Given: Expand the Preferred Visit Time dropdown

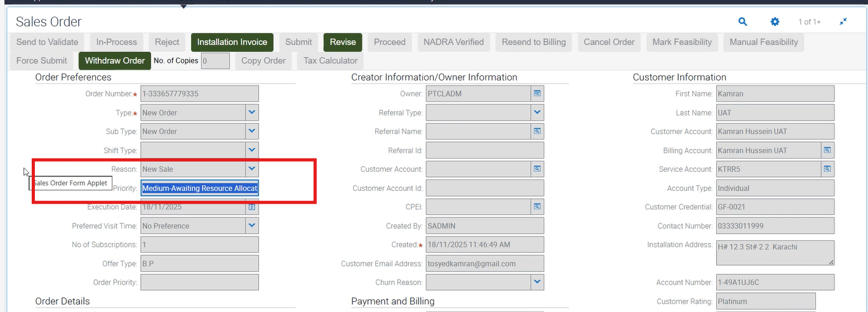Looking at the screenshot, I should click(x=252, y=226).
